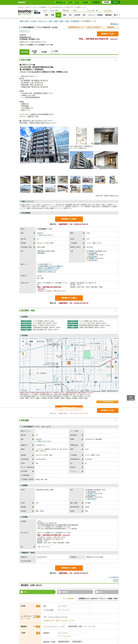Image resolution: width=138 pixels, height=644 pixels.
Task: Click the email address input field
Action: (x=76, y=617)
